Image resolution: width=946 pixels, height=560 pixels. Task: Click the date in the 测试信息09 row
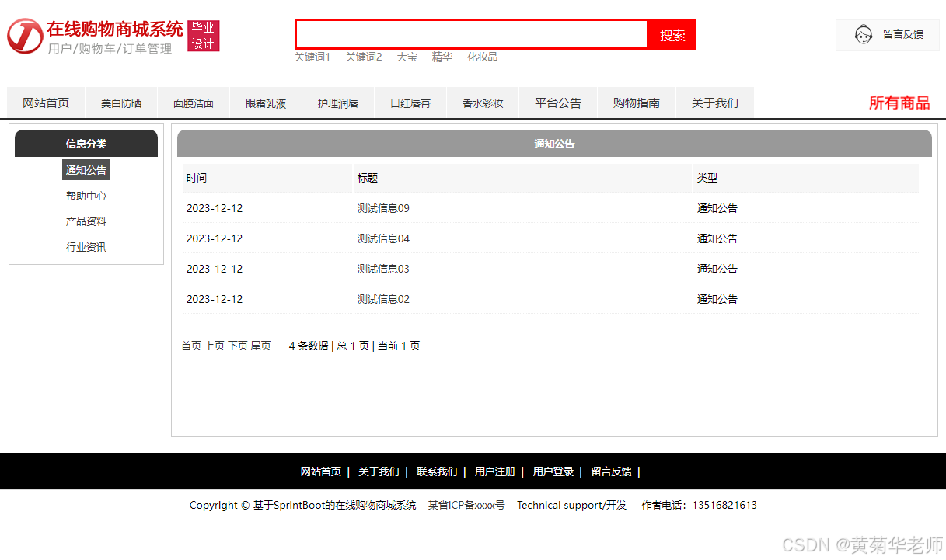point(215,208)
